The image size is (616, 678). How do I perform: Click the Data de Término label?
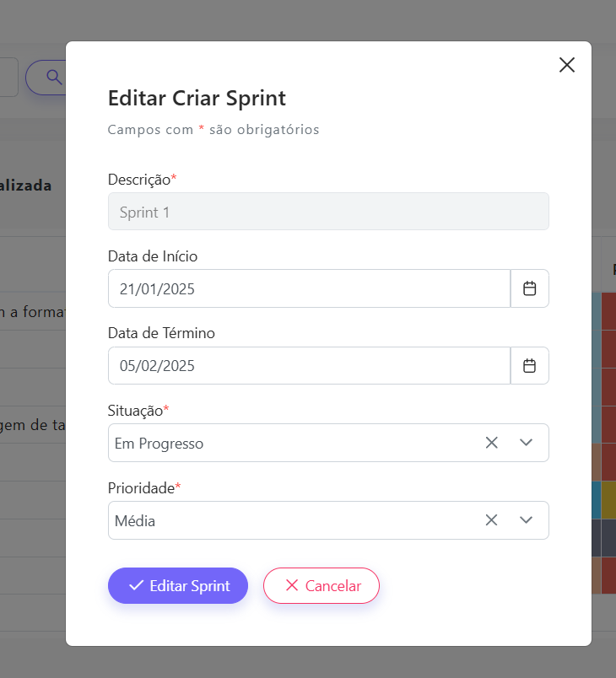[x=161, y=333]
